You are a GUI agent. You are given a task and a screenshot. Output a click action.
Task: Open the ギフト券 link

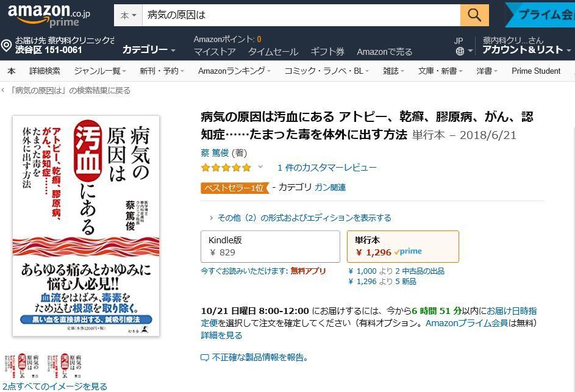pos(327,52)
